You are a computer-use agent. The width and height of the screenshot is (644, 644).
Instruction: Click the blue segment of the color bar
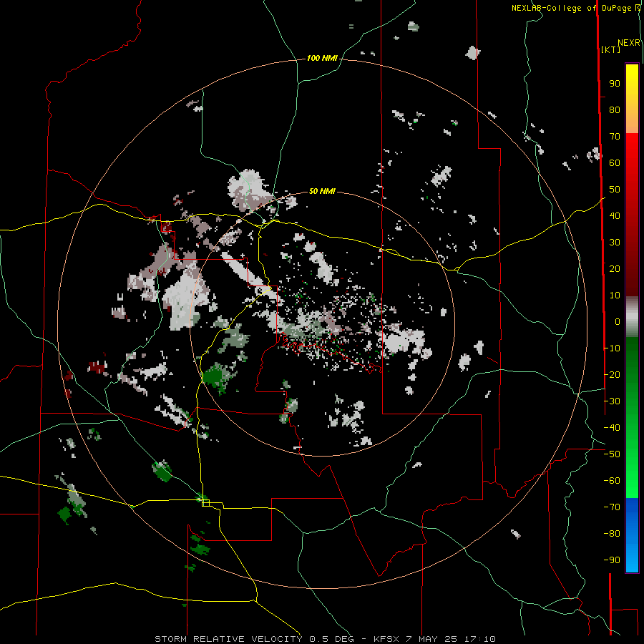click(x=632, y=535)
